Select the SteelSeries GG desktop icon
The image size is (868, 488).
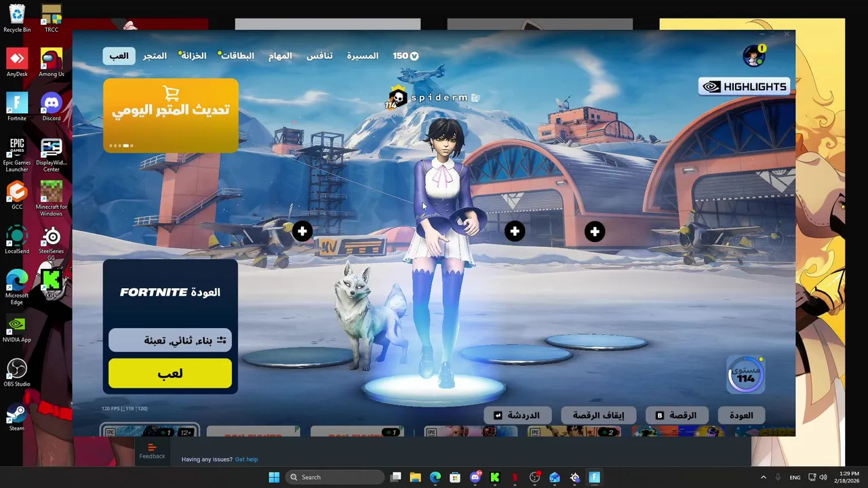(52, 243)
